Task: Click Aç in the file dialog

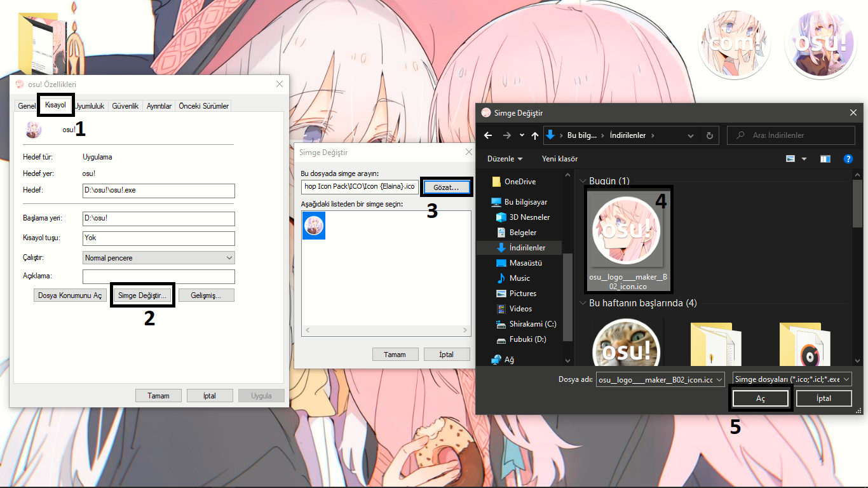Action: [x=761, y=398]
